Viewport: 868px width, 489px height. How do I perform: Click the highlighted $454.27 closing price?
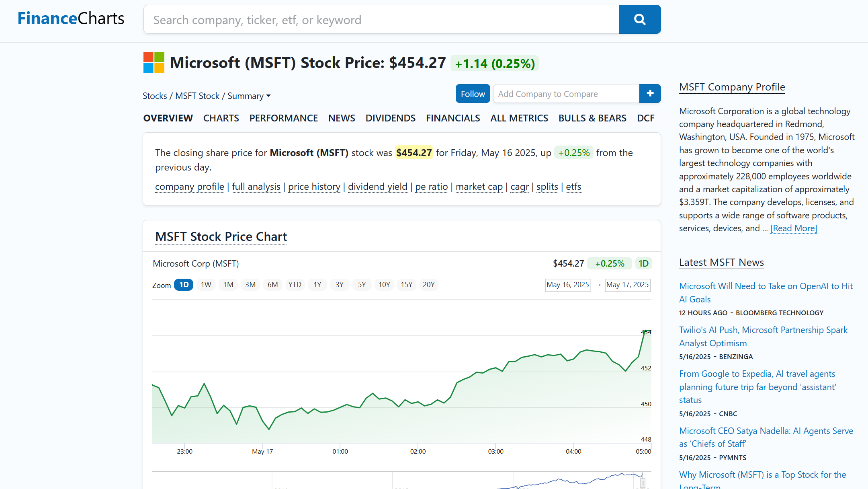[414, 152]
